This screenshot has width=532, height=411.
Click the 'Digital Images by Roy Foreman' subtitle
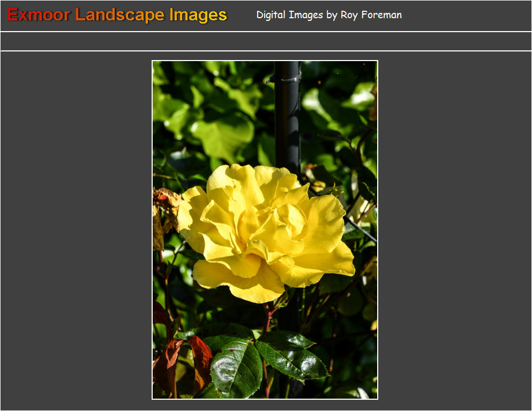[x=329, y=15]
